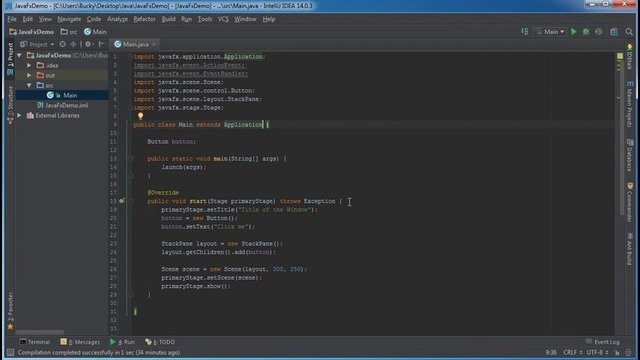Click the read-only lock icon in status bar
The height and width of the screenshot is (360, 640).
click(617, 352)
